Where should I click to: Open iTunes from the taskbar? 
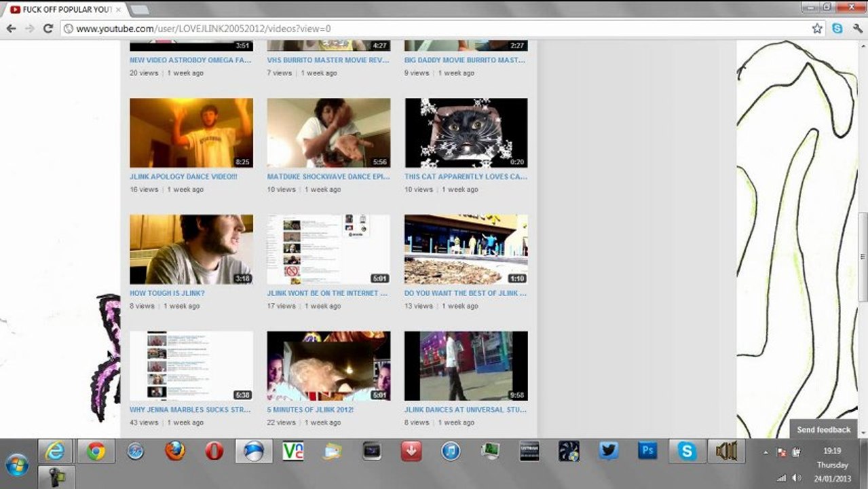(x=451, y=451)
